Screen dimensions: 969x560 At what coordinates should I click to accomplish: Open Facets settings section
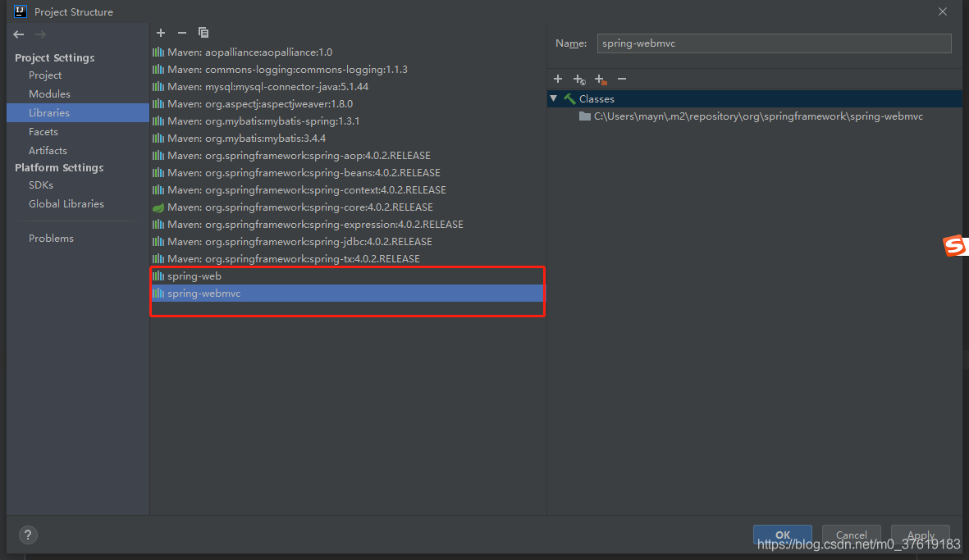[x=43, y=131]
